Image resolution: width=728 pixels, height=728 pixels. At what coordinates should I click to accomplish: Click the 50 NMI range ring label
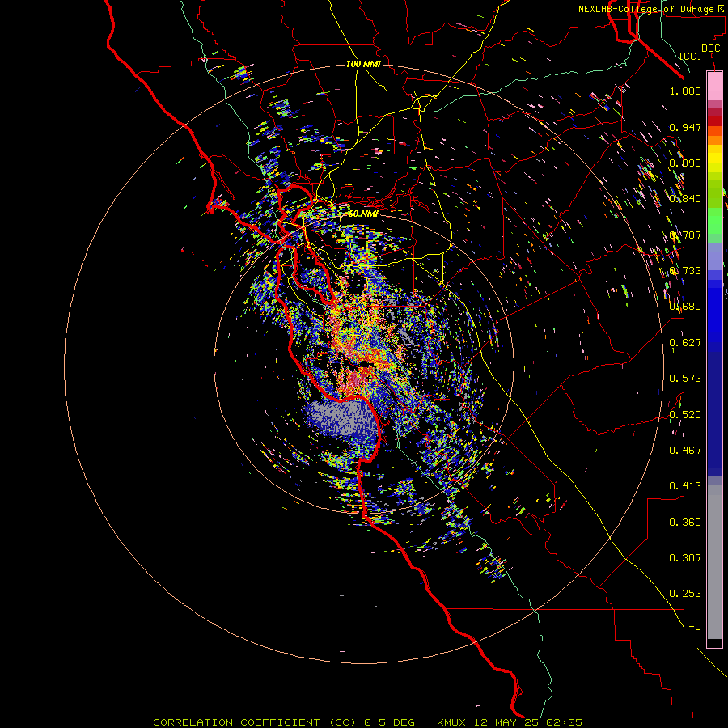click(x=363, y=214)
